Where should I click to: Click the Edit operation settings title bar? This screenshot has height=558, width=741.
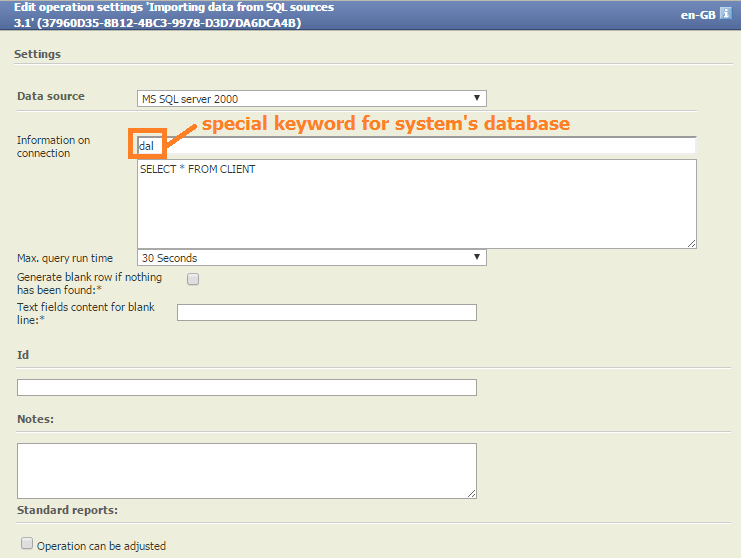[x=174, y=15]
